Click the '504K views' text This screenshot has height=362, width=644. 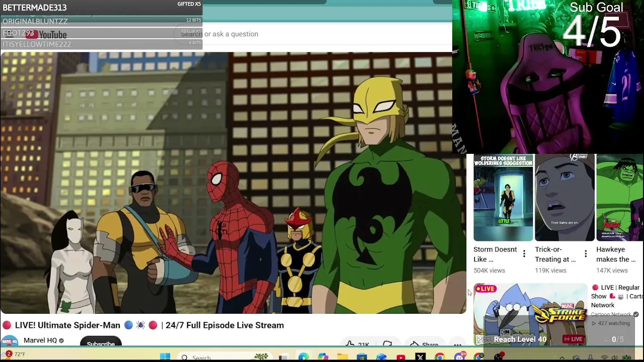489,270
